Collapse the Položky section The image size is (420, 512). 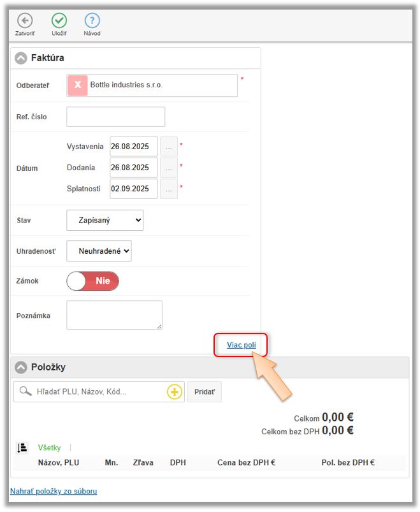(x=21, y=367)
